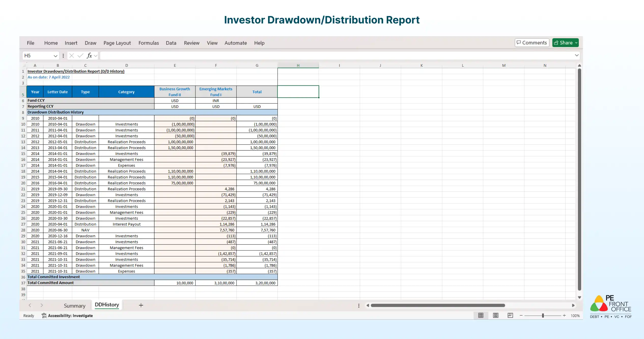Click the next sheet navigation arrow

click(x=42, y=305)
